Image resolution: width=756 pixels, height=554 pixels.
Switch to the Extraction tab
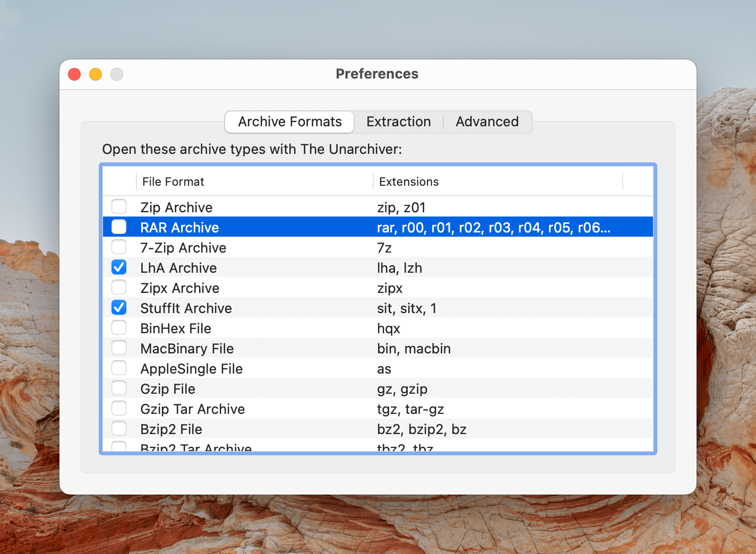(x=398, y=122)
